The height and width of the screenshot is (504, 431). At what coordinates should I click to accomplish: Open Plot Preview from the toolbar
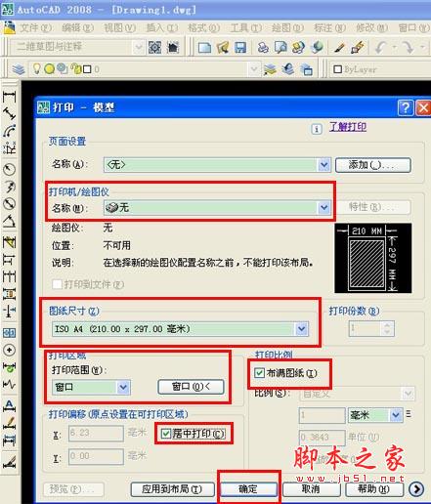pos(280,48)
